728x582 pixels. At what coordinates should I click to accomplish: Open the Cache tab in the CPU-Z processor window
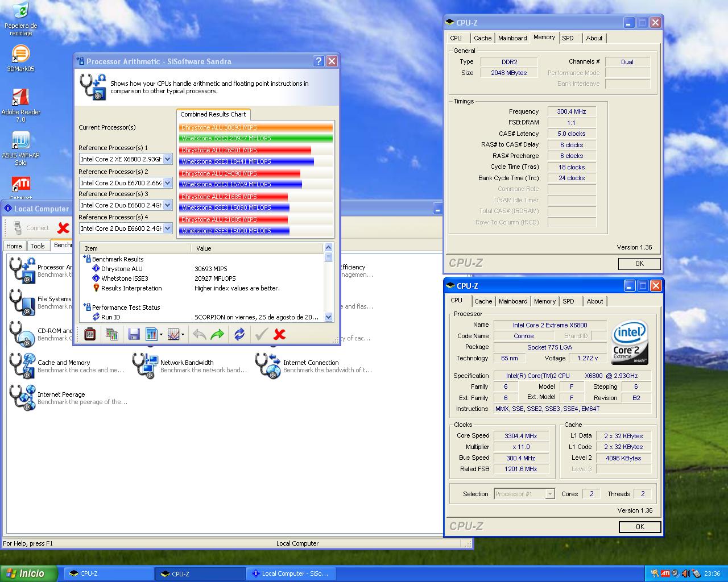coord(483,301)
